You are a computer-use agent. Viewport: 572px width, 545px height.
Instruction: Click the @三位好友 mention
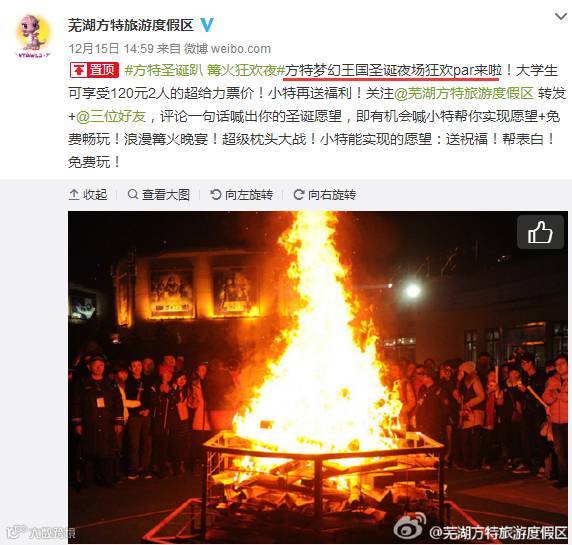[111, 116]
